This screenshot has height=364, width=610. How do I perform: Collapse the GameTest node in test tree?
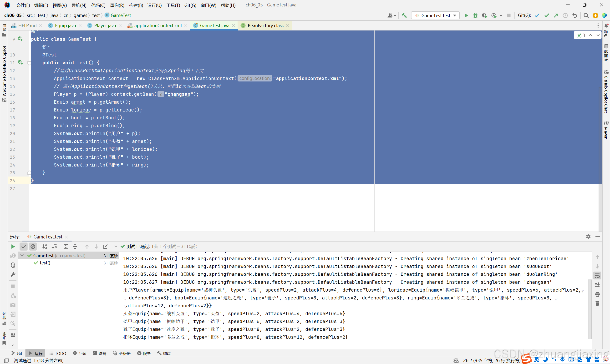[x=22, y=256]
